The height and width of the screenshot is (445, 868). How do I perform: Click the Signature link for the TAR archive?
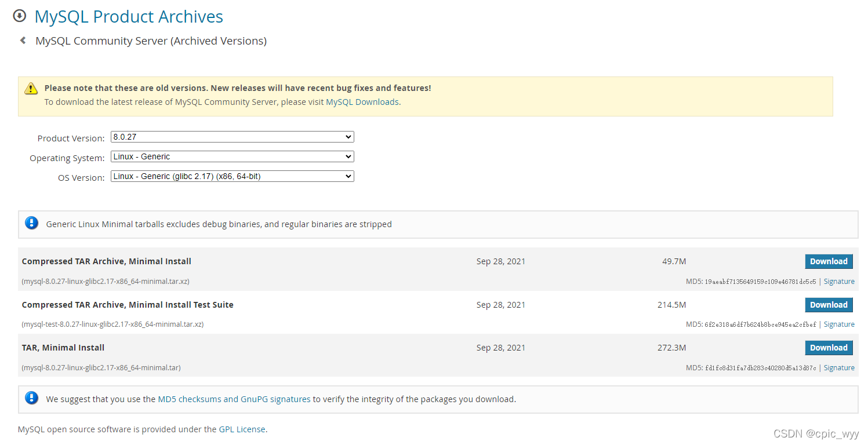pyautogui.click(x=839, y=367)
